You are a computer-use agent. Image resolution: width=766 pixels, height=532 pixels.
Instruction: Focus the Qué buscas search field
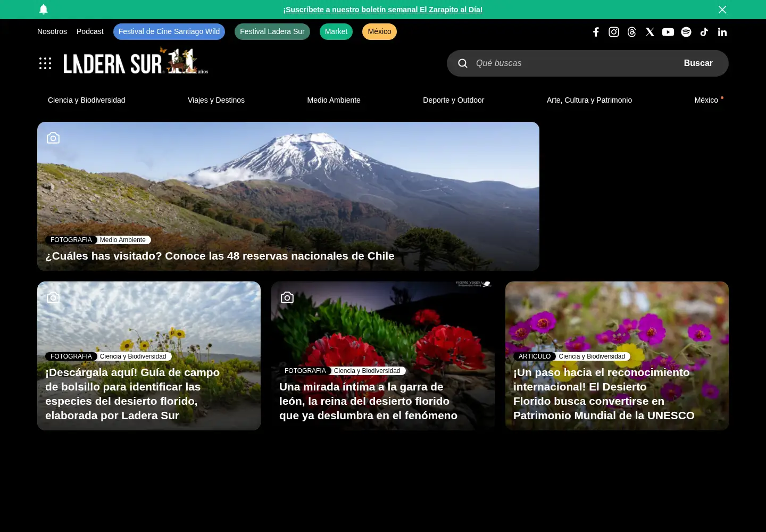point(574,63)
